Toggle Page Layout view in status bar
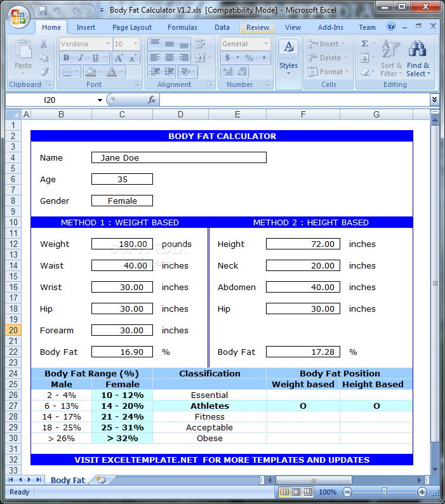This screenshot has height=504, width=445. [296, 492]
